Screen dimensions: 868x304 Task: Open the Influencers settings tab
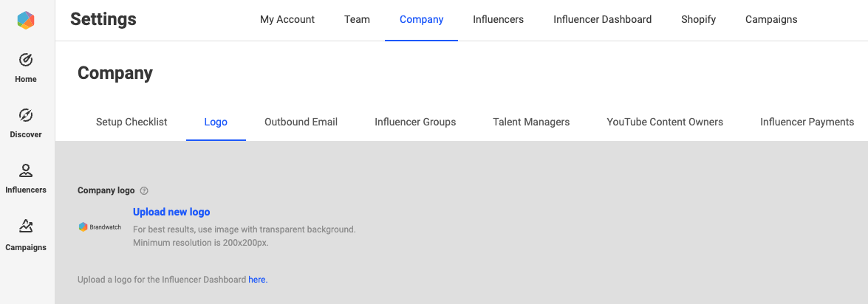click(498, 20)
